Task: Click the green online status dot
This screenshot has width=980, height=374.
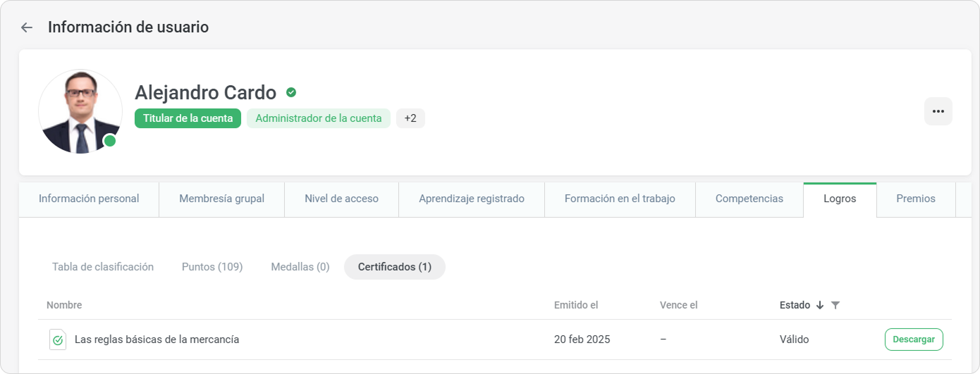Action: pos(110,141)
